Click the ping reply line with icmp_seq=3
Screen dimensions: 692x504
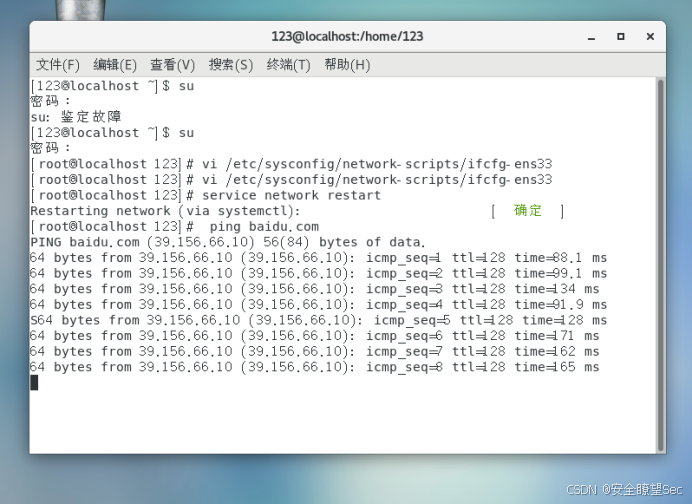pyautogui.click(x=315, y=289)
